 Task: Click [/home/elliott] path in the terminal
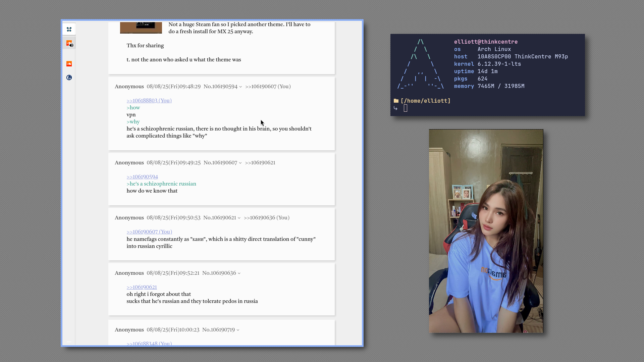tap(426, 101)
